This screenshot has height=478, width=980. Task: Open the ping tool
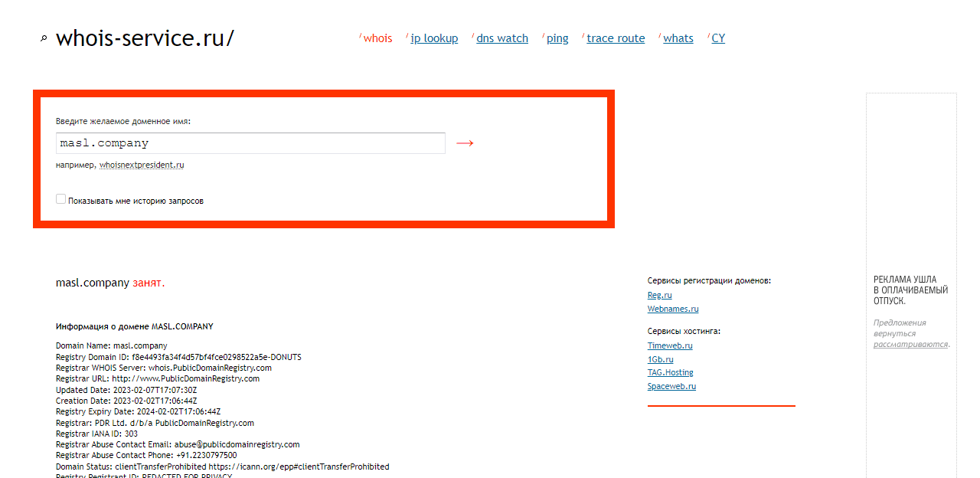pos(557,38)
